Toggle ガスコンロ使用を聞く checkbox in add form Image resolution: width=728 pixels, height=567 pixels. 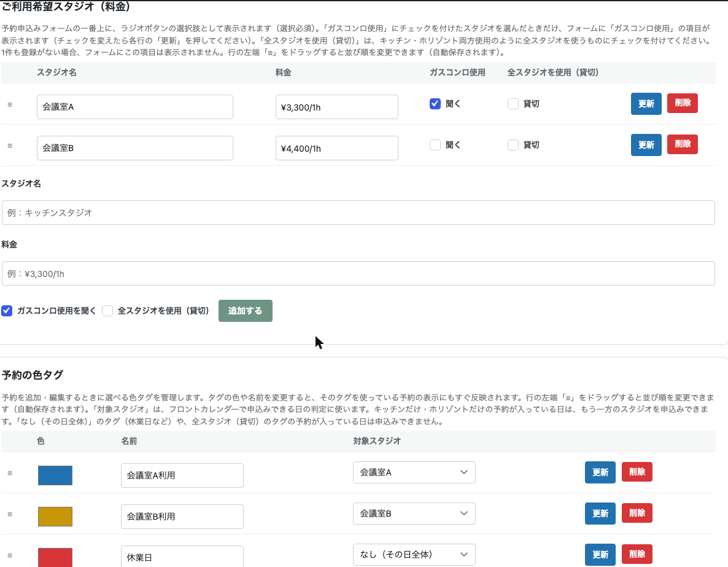pyautogui.click(x=7, y=311)
